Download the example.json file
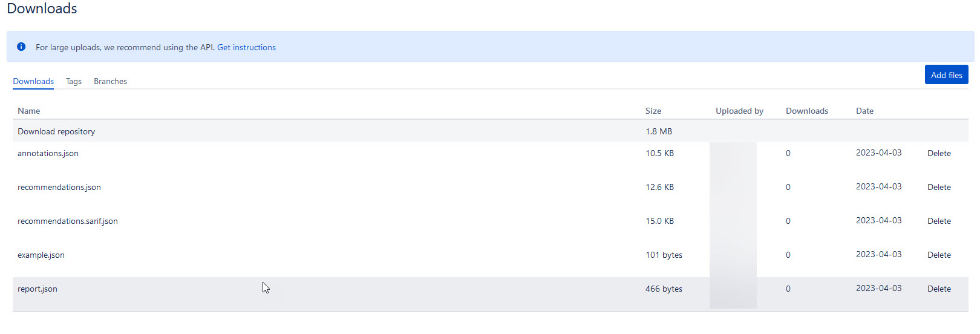 pyautogui.click(x=41, y=255)
